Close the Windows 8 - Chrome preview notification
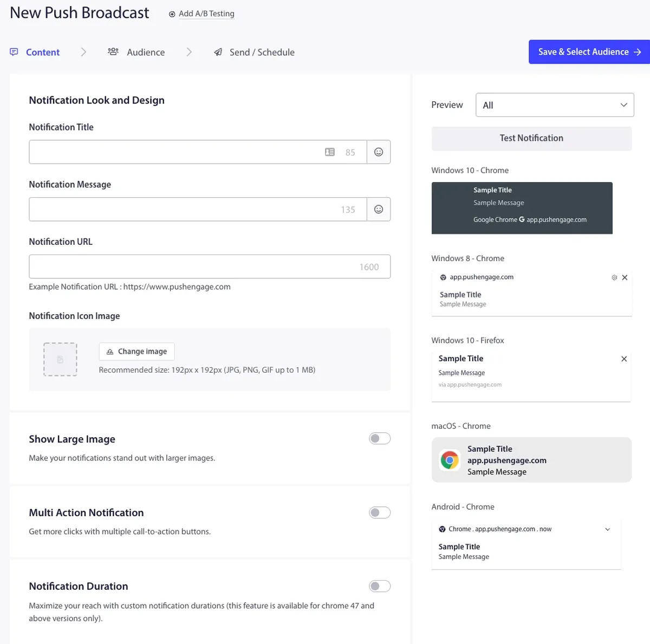 tap(625, 277)
